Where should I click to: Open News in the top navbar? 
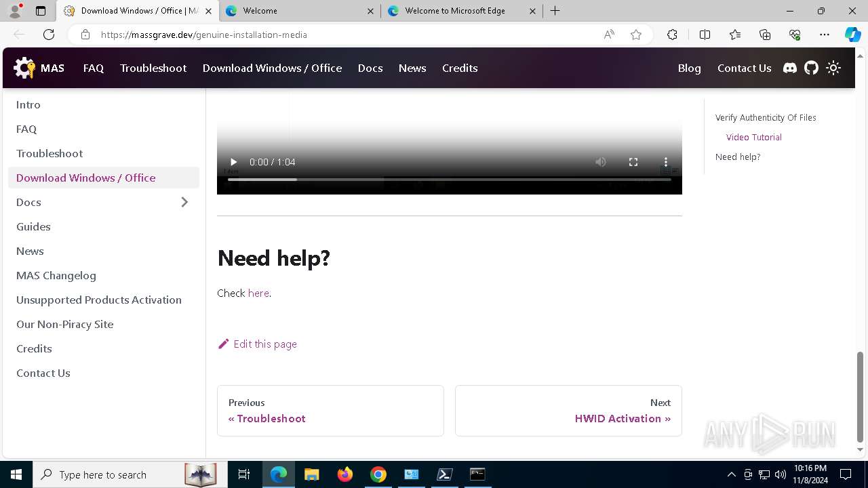click(412, 68)
